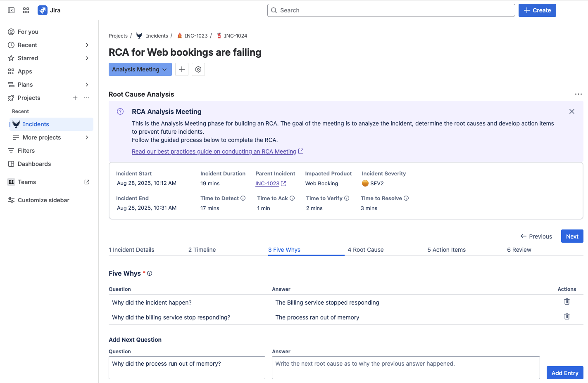Delete the 'Why did the incident happen?' entry
Screen dimensions: 588x383
[x=567, y=302]
